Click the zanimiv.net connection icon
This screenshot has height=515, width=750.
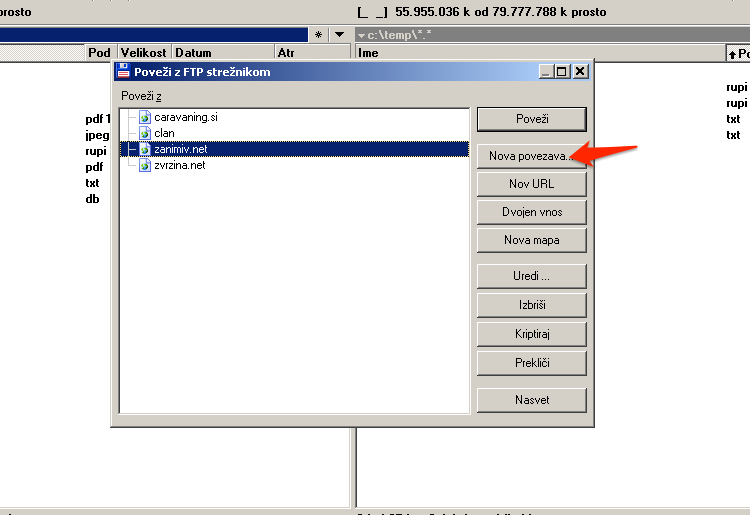point(145,149)
